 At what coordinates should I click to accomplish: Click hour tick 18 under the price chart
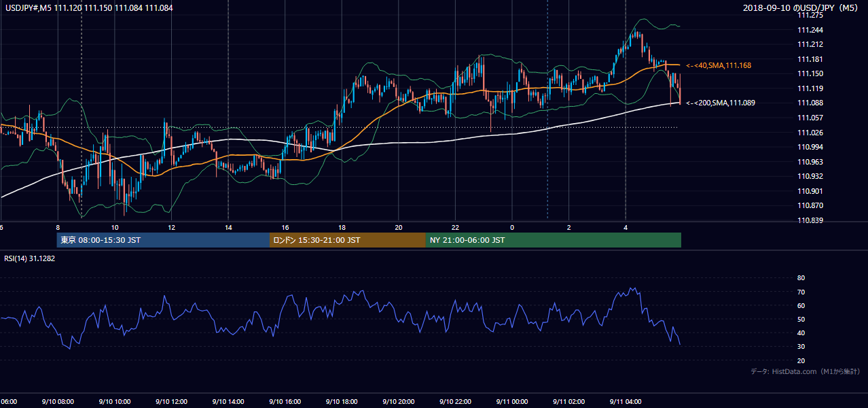tap(342, 228)
